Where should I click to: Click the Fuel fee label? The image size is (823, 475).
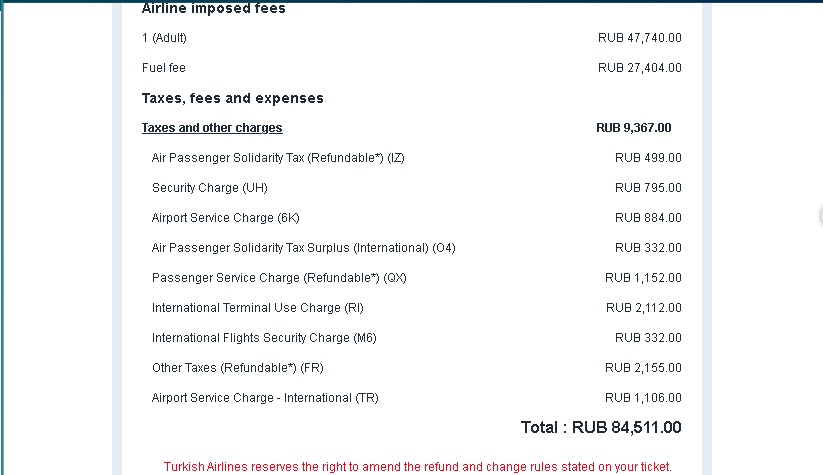tap(163, 68)
